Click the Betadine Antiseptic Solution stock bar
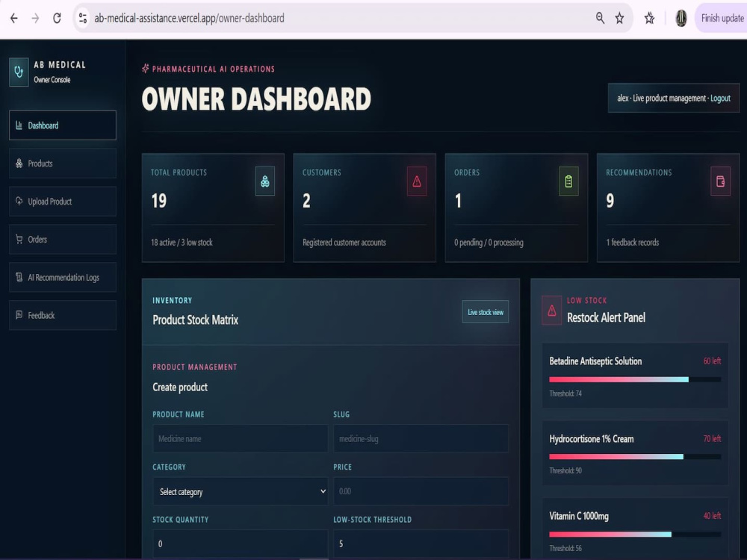 (x=634, y=379)
